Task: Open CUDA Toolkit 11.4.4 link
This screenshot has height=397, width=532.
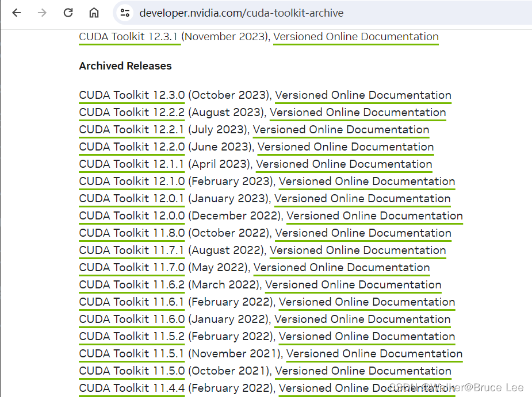Action: point(132,388)
